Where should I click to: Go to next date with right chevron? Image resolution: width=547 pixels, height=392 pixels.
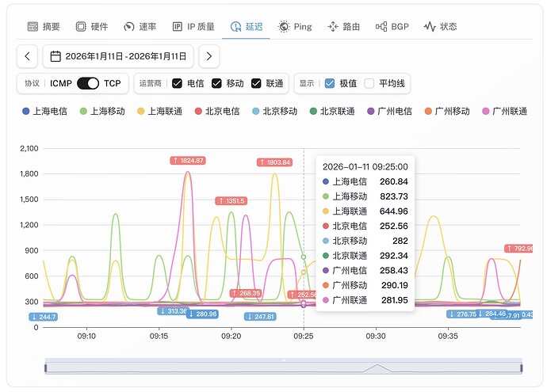(x=208, y=56)
